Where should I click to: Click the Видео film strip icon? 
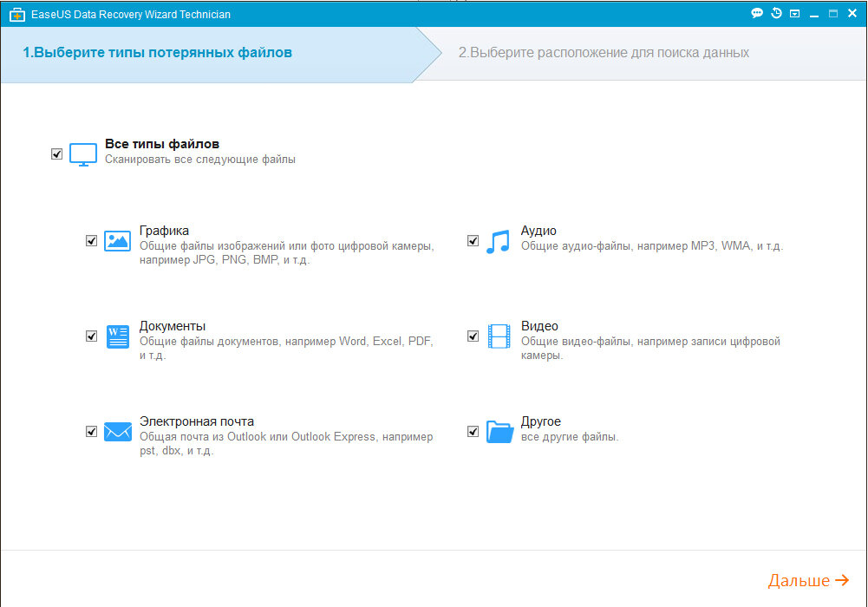[x=499, y=336]
